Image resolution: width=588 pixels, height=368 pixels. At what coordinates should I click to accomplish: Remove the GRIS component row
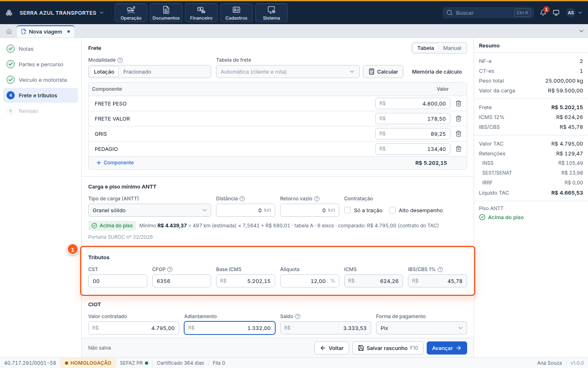pyautogui.click(x=459, y=134)
